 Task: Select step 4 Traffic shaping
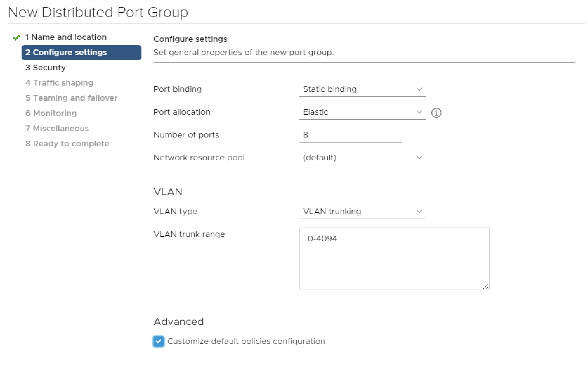(59, 83)
